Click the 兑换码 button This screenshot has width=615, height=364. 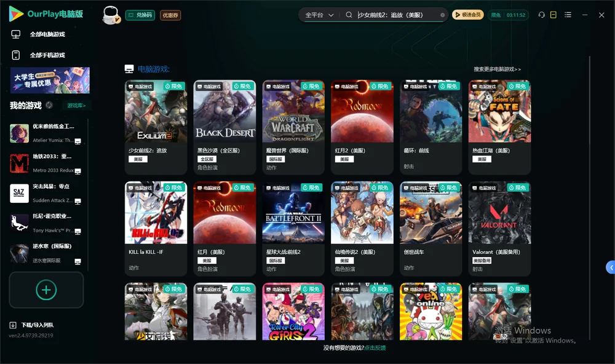click(140, 15)
